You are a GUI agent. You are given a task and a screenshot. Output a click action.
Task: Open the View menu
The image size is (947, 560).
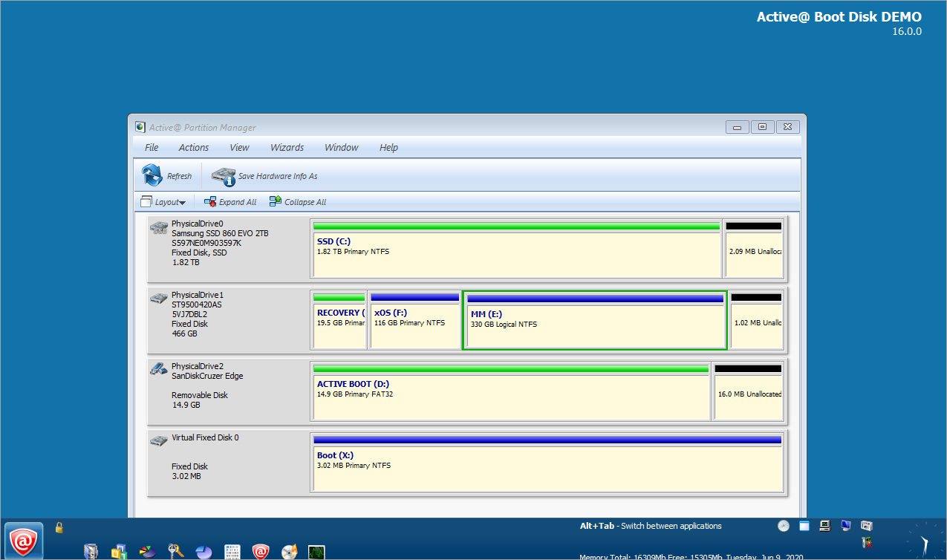click(239, 147)
